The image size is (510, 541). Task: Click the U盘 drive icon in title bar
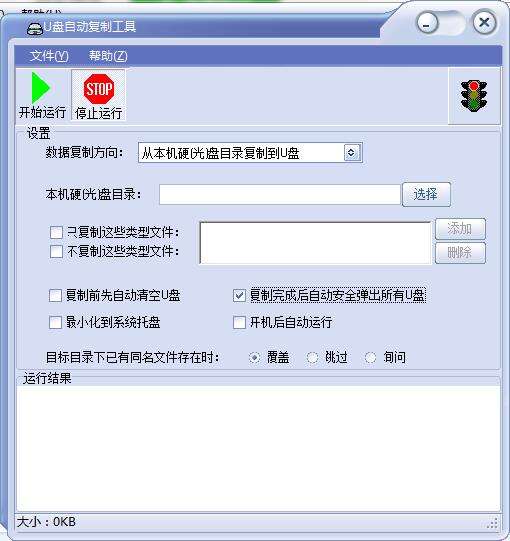tap(35, 28)
